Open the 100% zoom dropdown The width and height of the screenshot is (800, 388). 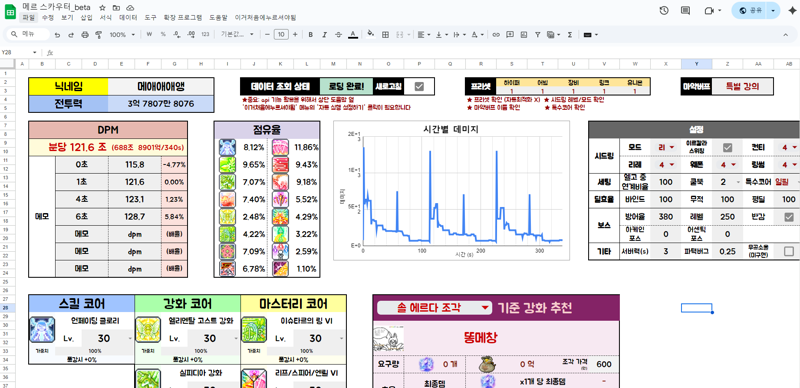[x=121, y=35]
